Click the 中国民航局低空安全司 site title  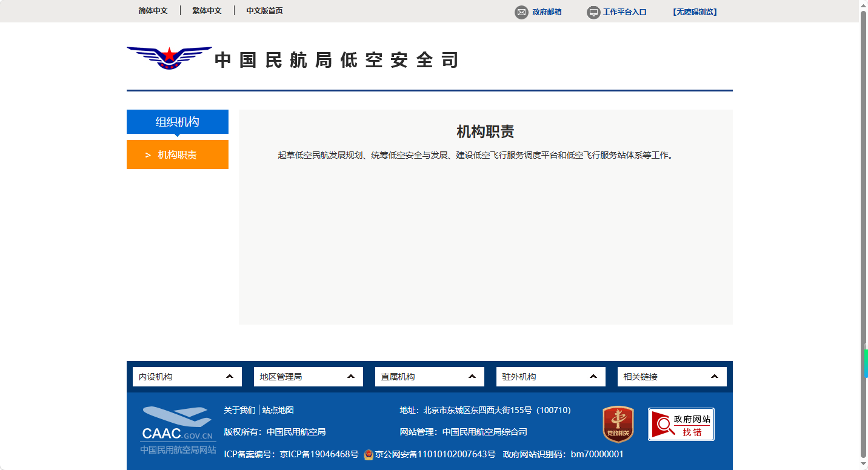[337, 60]
